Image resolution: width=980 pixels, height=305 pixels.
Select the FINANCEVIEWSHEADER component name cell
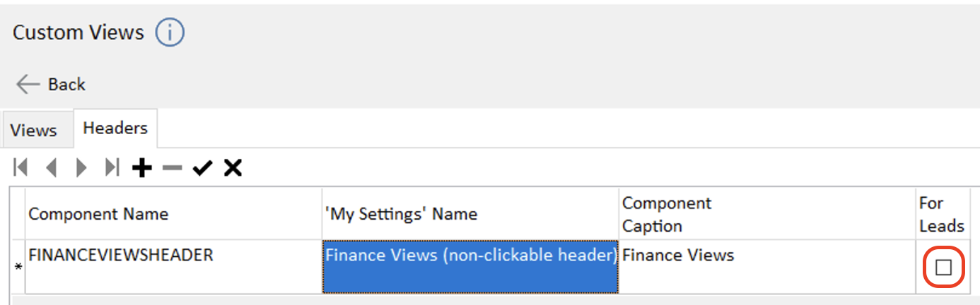[173, 267]
